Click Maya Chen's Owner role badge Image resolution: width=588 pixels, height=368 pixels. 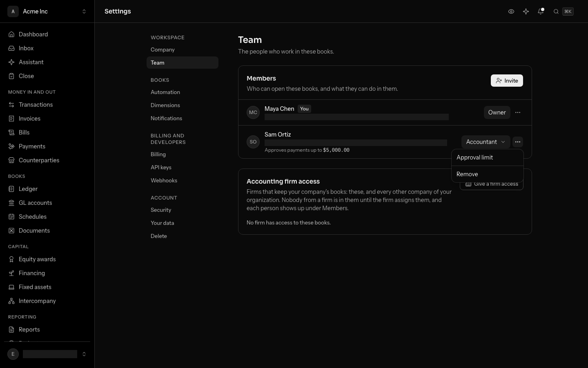497,112
